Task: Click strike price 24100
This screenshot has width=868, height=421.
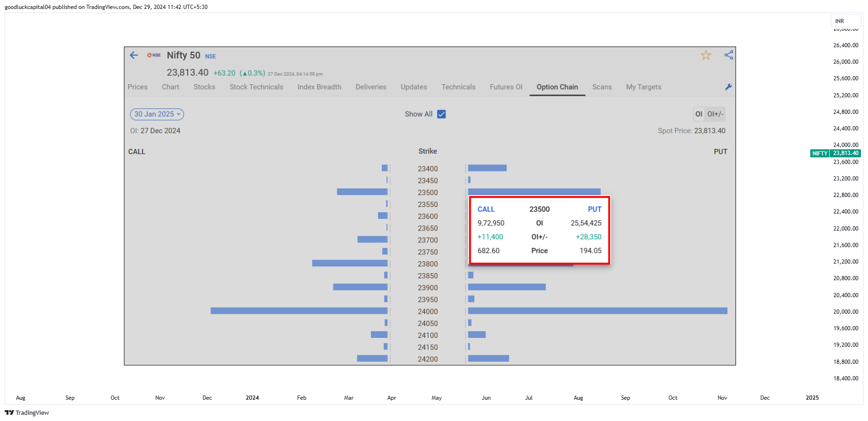Action: click(x=428, y=335)
